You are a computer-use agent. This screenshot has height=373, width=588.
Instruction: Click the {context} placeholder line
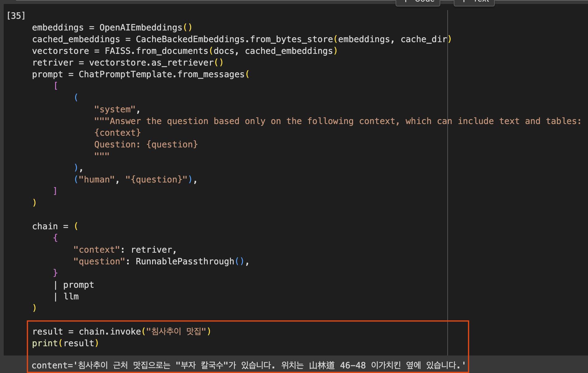coord(117,133)
